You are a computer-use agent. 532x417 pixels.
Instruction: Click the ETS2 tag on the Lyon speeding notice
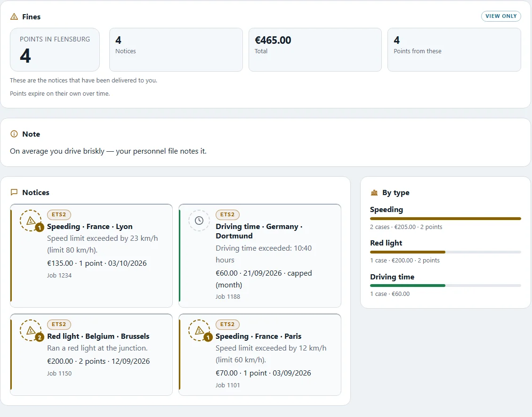click(59, 214)
